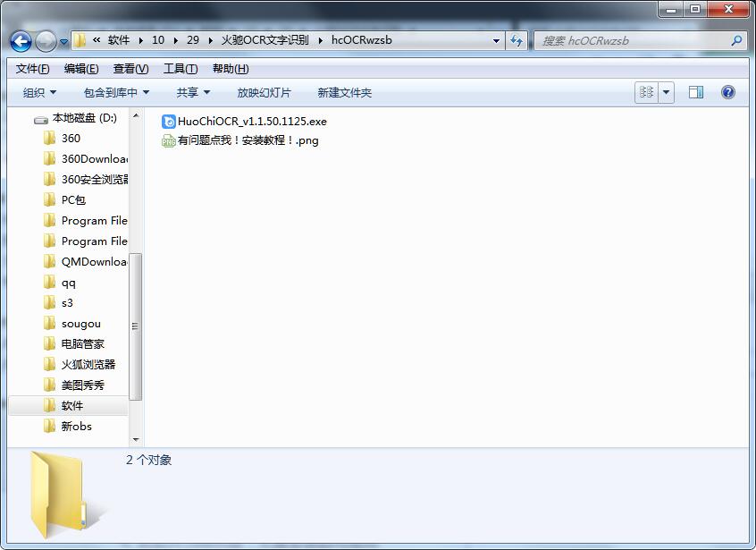Click the sidebar scroll down arrow
The image size is (756, 550).
(x=136, y=439)
